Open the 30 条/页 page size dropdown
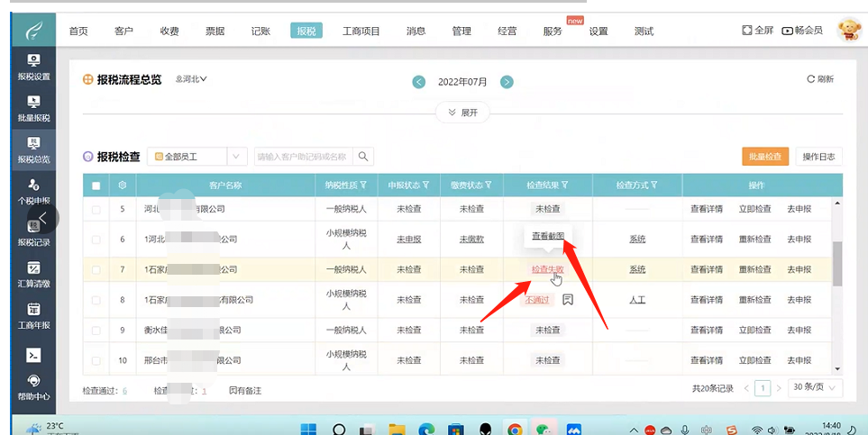868x435 pixels. click(x=815, y=388)
